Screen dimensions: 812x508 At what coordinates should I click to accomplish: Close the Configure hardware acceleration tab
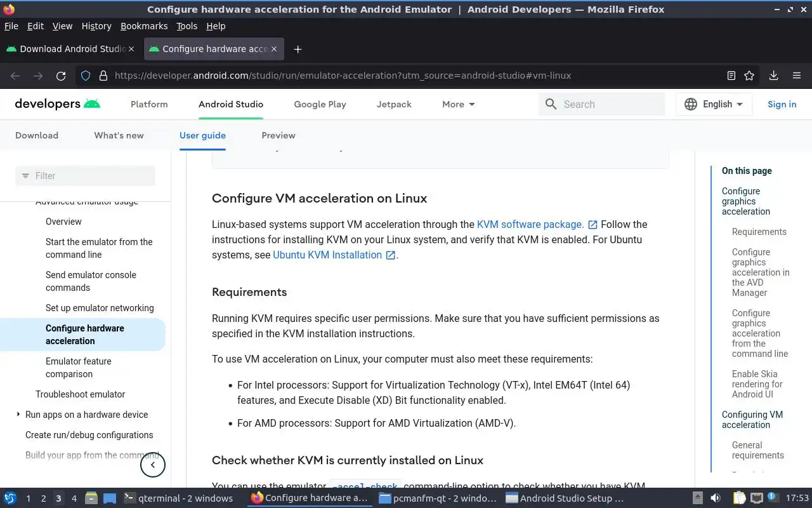274,49
